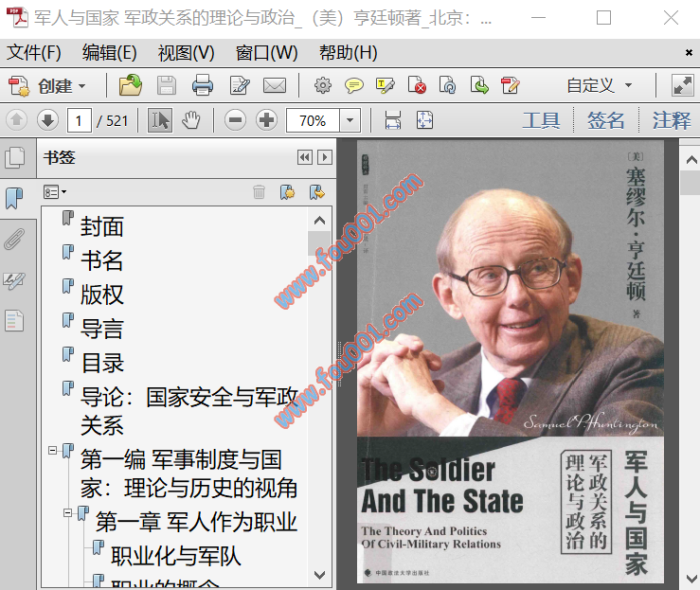Click the 70% zoom level field
Screen dimensions: 700x590
313,120
